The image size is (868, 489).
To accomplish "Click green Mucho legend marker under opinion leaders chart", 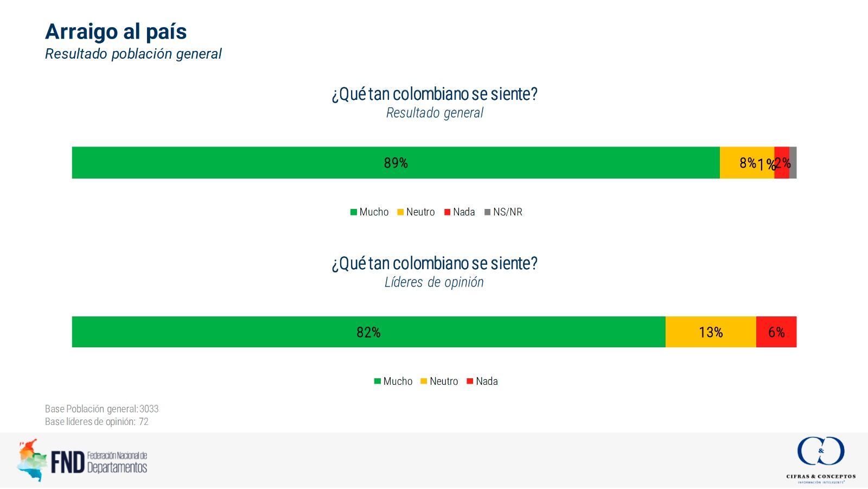I will [x=378, y=382].
